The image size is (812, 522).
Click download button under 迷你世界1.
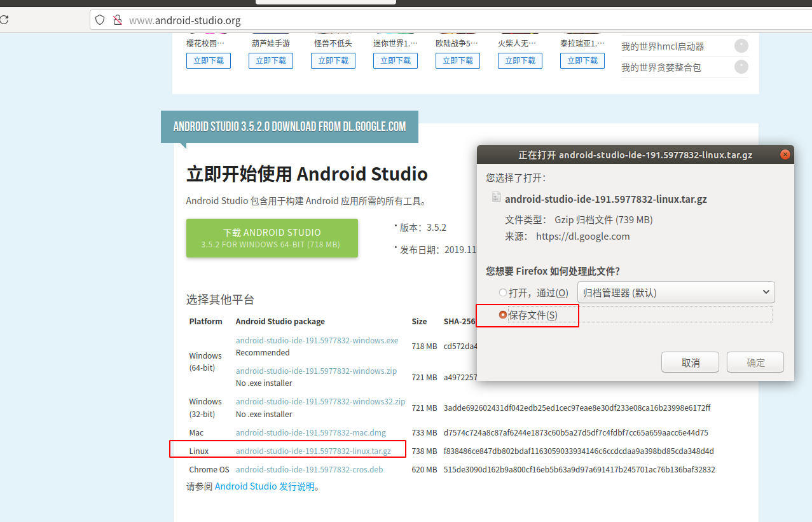tap(396, 60)
